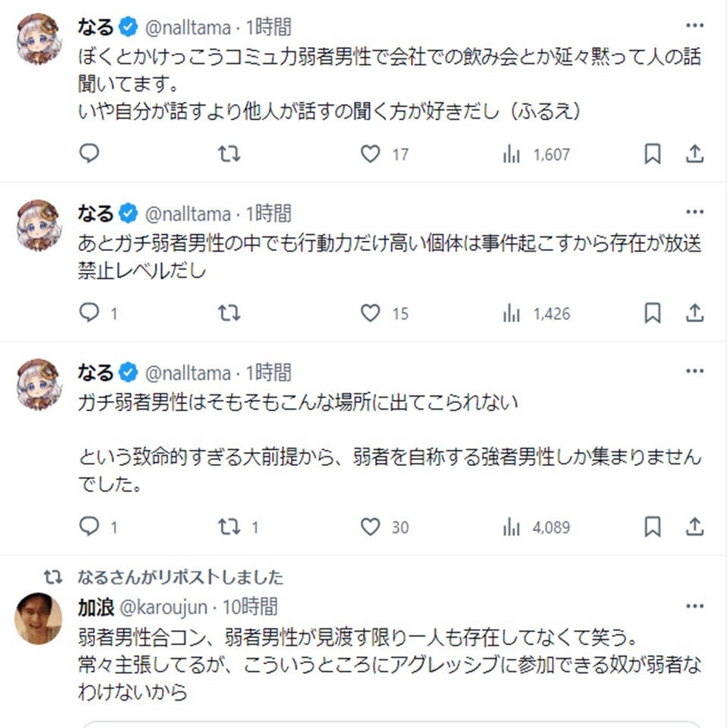Open @nalltama handle on first tweet

click(187, 28)
